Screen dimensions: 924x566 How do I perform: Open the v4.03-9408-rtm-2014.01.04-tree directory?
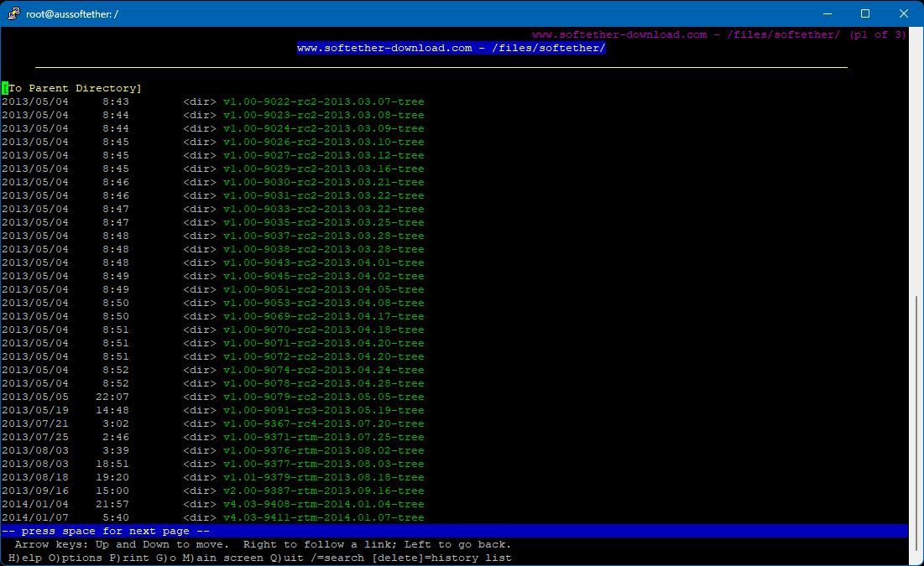coord(323,504)
